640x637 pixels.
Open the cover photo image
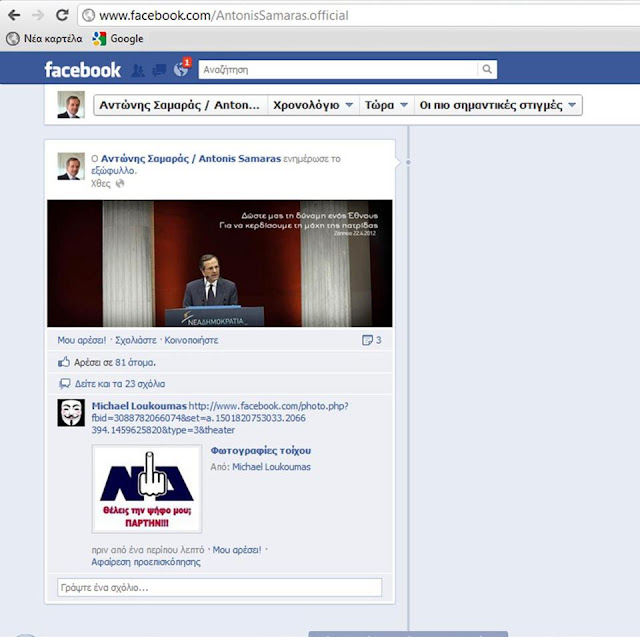click(x=220, y=263)
